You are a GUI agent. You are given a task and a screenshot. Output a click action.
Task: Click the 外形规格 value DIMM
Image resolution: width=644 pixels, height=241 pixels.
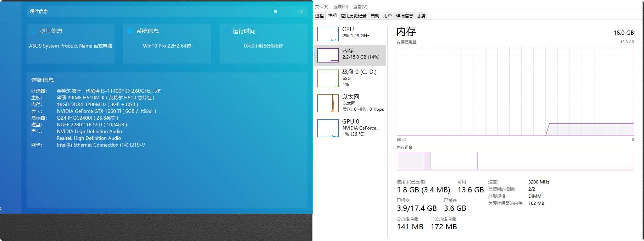pos(535,196)
